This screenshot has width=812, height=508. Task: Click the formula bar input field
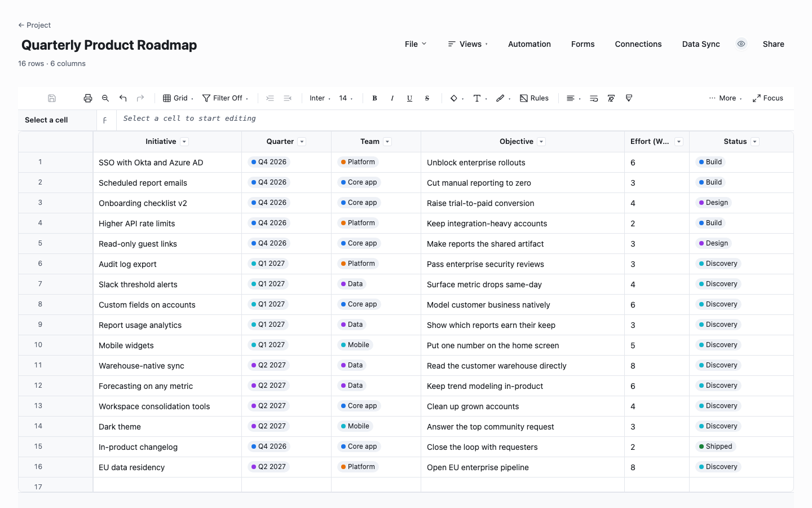click(x=455, y=119)
